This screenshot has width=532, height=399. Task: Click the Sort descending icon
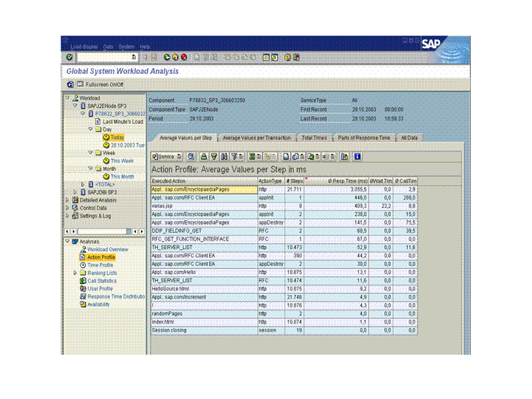214,157
